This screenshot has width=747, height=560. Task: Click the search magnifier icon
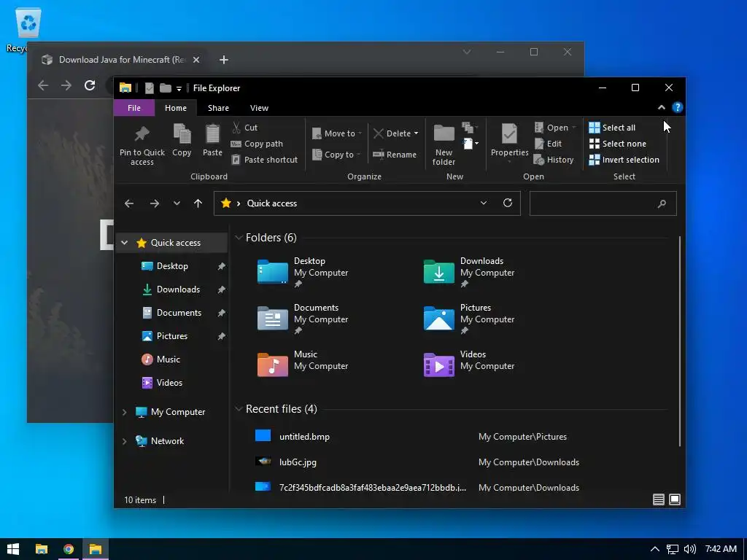(x=662, y=204)
